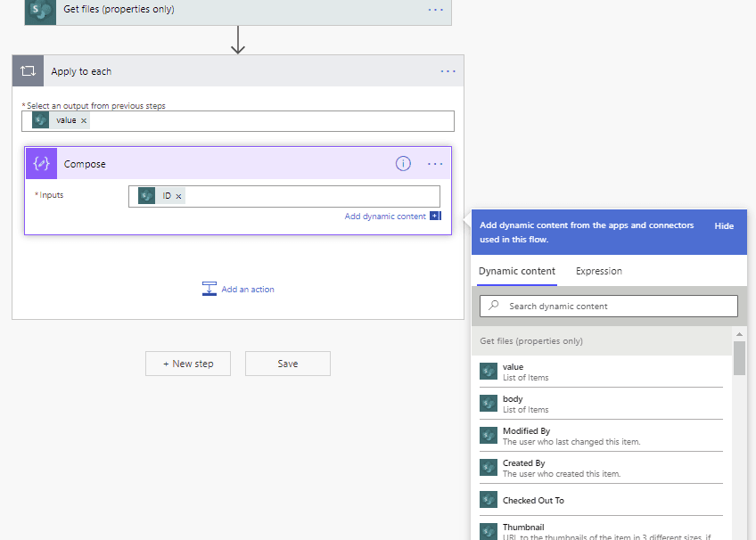Select body List of Items dynamic content
The image size is (756, 540).
click(601, 404)
